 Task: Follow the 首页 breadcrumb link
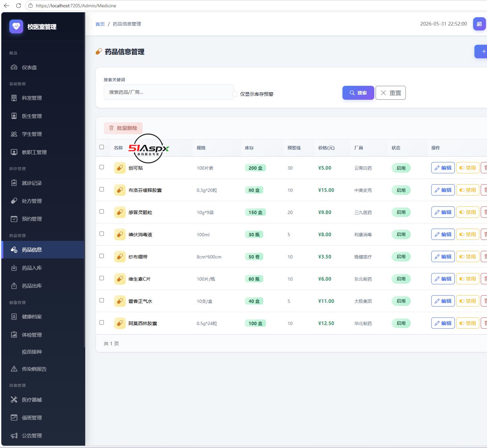[100, 24]
